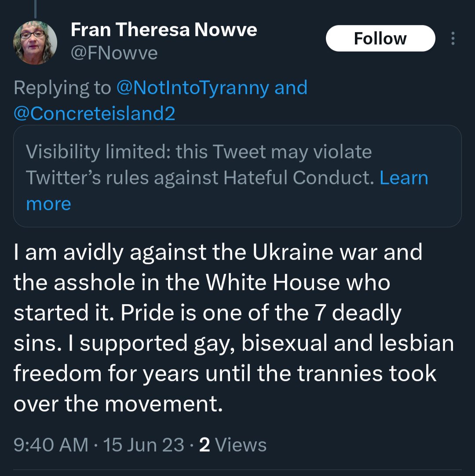The image size is (475, 476).
Task: Open the 2 Views count
Action: 233,445
